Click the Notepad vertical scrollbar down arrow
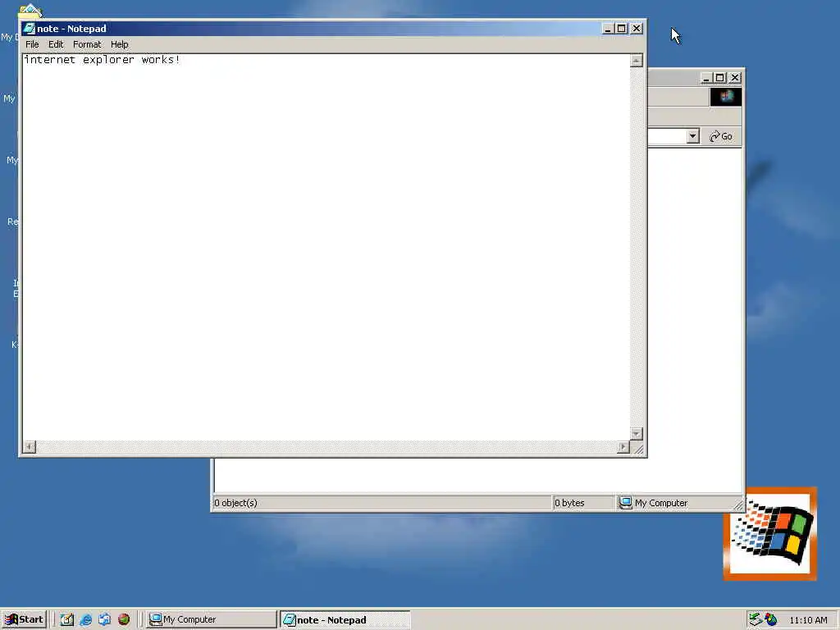The width and height of the screenshot is (840, 630). [637, 434]
